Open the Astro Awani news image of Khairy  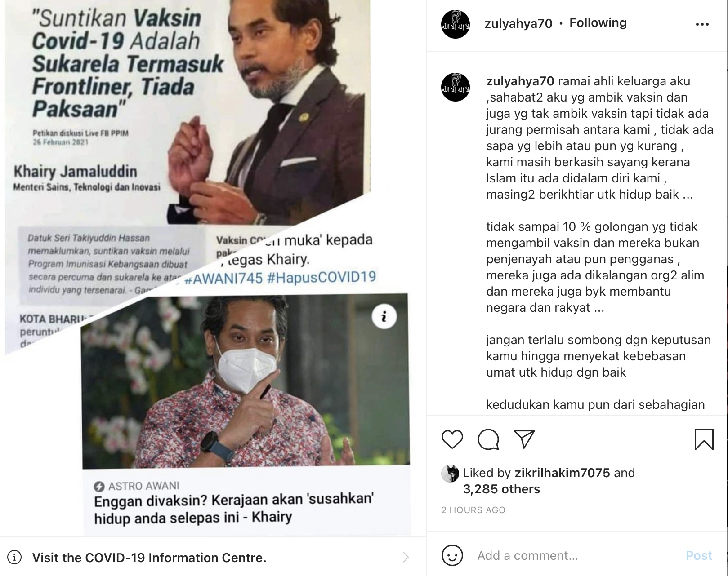pyautogui.click(x=246, y=381)
